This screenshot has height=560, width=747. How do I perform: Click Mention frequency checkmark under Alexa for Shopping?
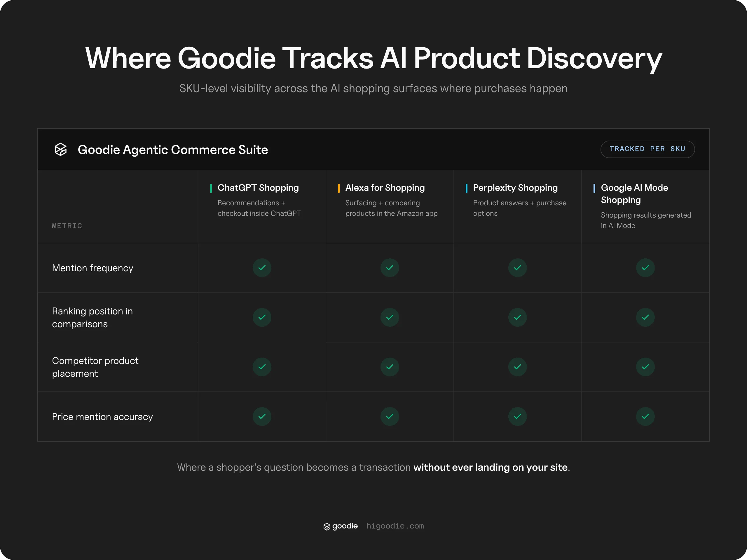(x=390, y=268)
